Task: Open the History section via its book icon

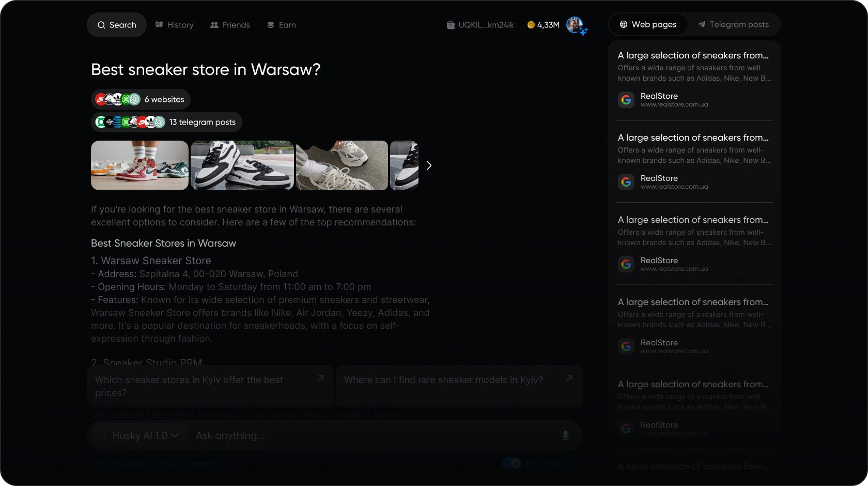Action: click(x=159, y=25)
